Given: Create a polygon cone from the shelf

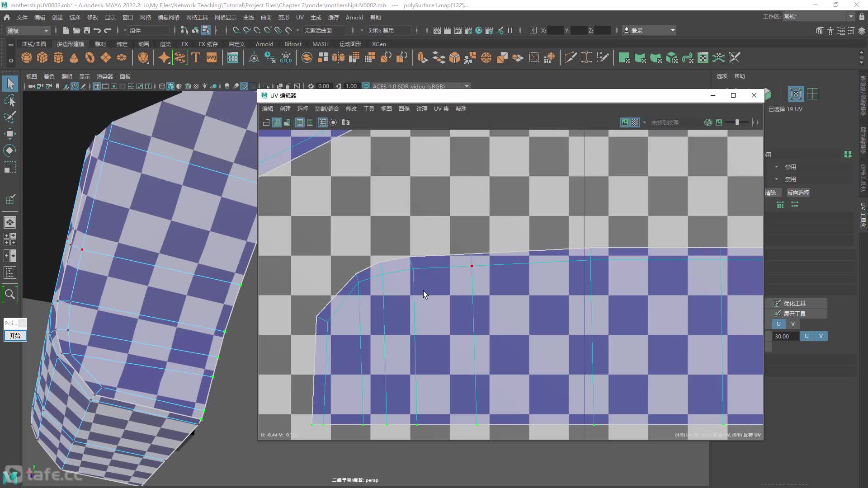Looking at the screenshot, I should 74,58.
